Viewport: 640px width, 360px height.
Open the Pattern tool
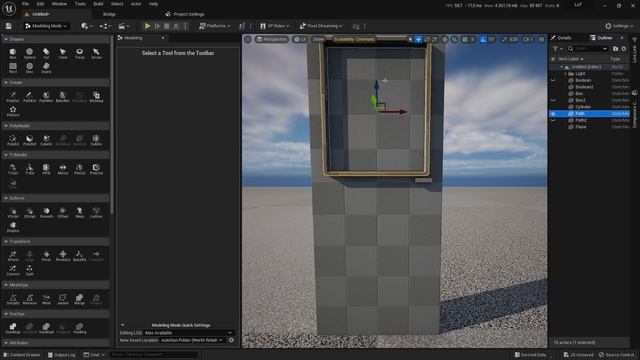tap(13, 111)
